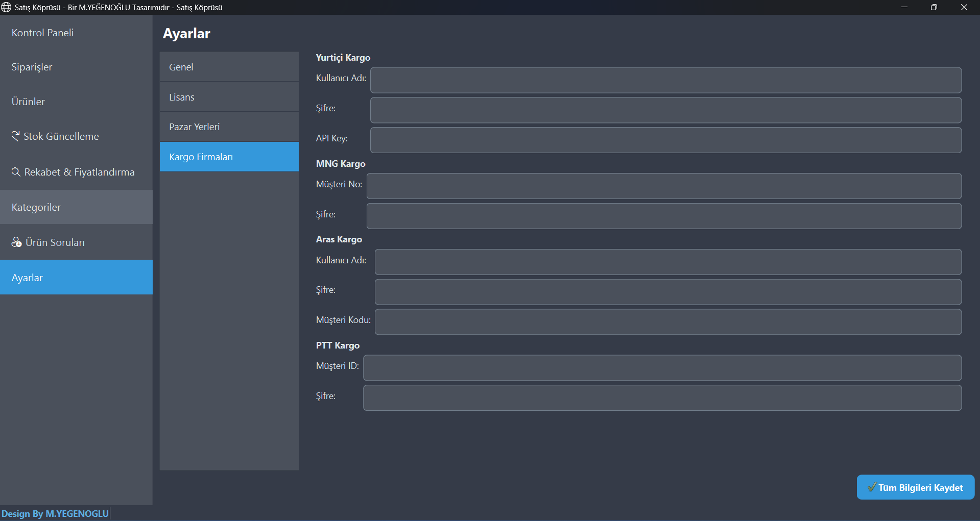The image size is (980, 521).
Task: Switch to the Genel settings tab
Action: coord(229,67)
